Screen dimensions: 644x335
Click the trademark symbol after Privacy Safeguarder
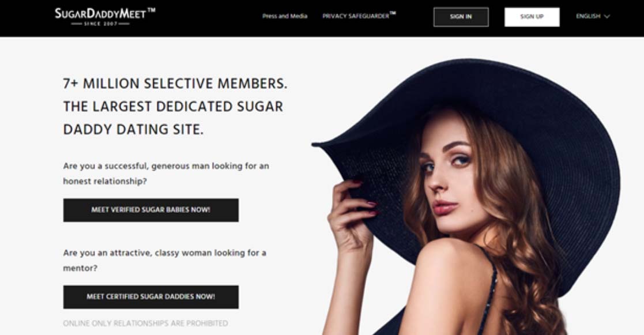coord(393,13)
